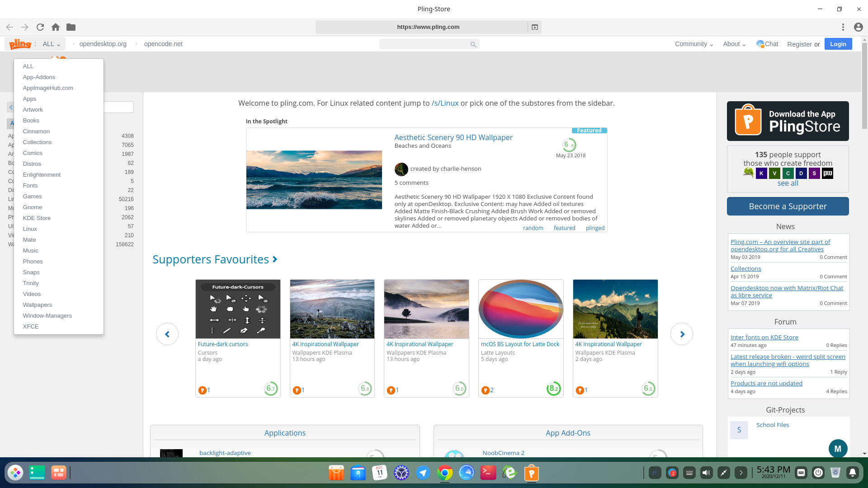Click Download the App PlingStore banner

pos(788,121)
